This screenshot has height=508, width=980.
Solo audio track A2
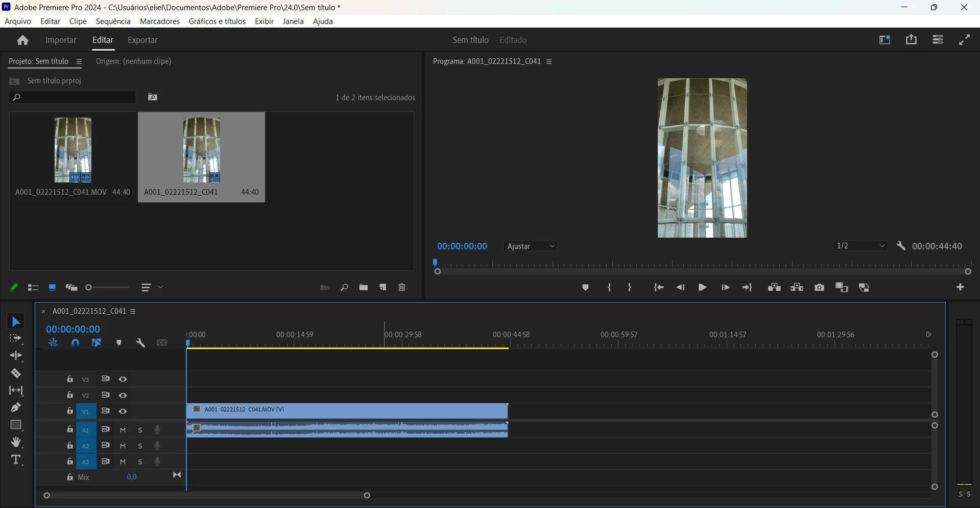coord(140,446)
